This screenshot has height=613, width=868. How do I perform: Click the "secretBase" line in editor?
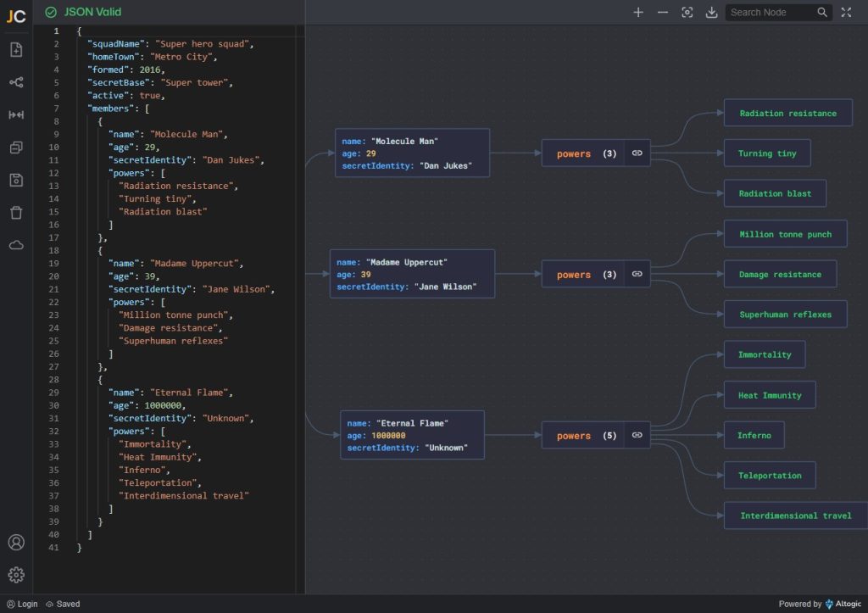[160, 82]
